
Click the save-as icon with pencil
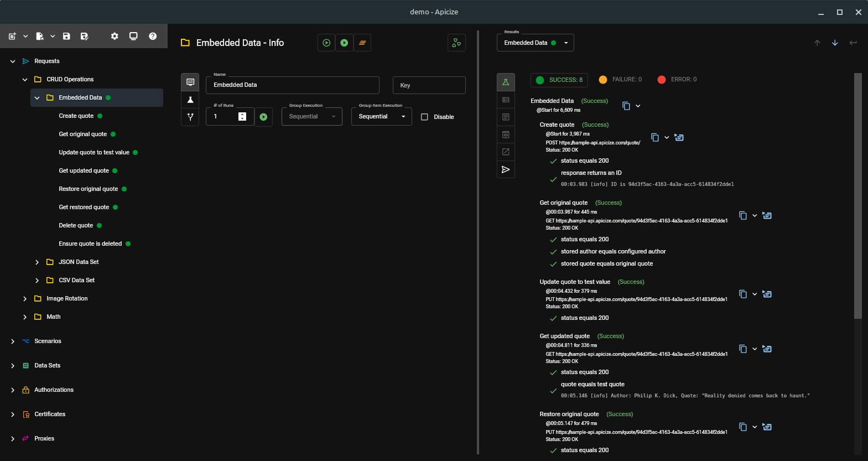tap(84, 37)
